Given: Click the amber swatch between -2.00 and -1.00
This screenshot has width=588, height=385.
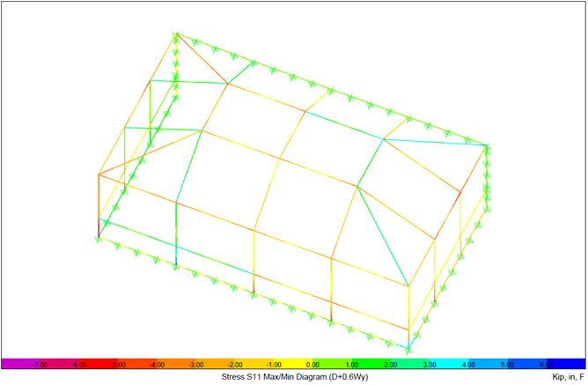Looking at the screenshot, I should tap(254, 364).
